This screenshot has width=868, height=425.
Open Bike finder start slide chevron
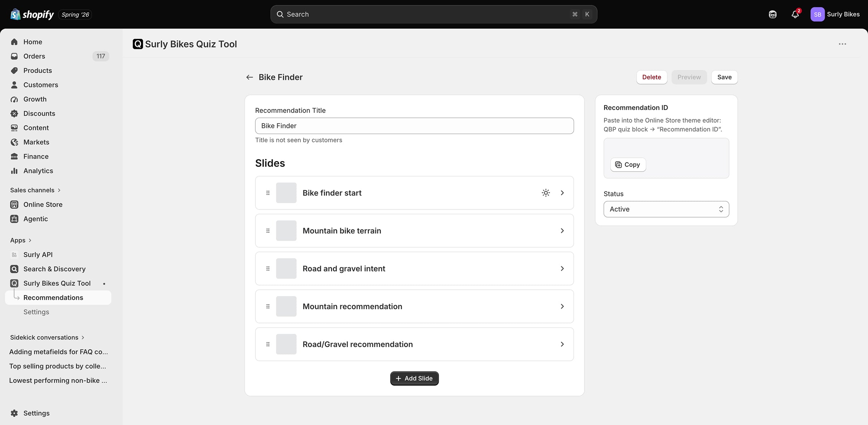point(562,193)
